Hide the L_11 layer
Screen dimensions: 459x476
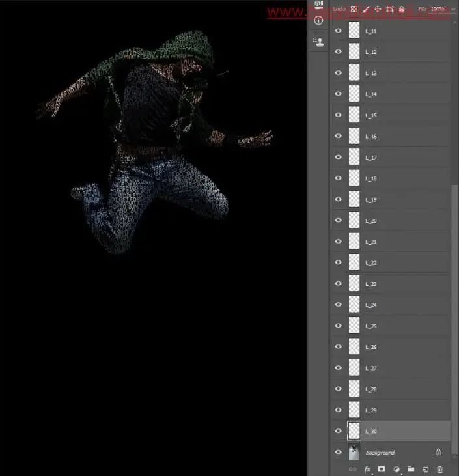[338, 31]
